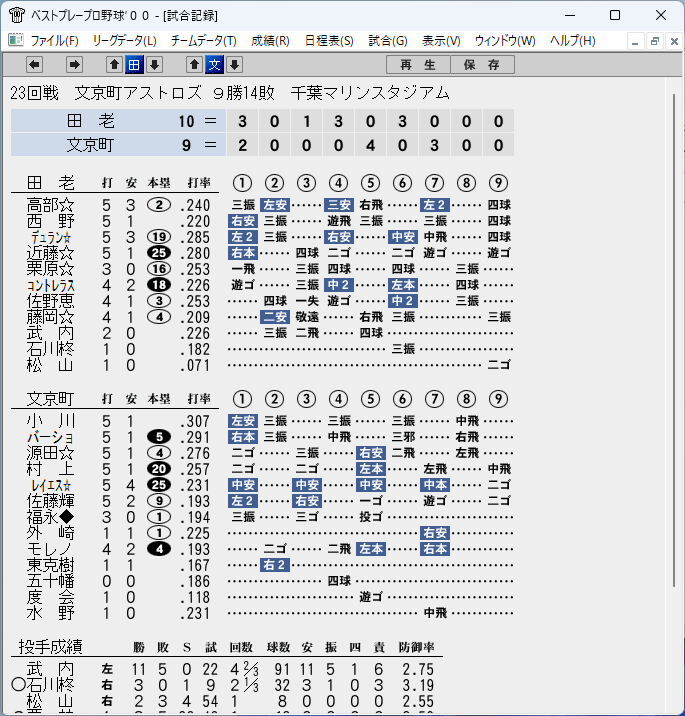Click 右本 result for 近藤☆ in inning 1

(243, 253)
